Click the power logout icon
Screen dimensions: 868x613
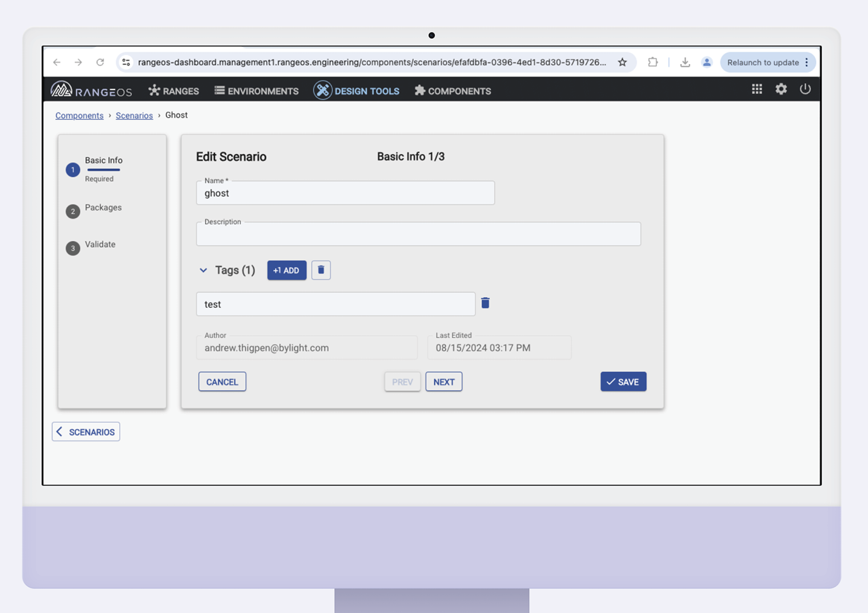[805, 89]
